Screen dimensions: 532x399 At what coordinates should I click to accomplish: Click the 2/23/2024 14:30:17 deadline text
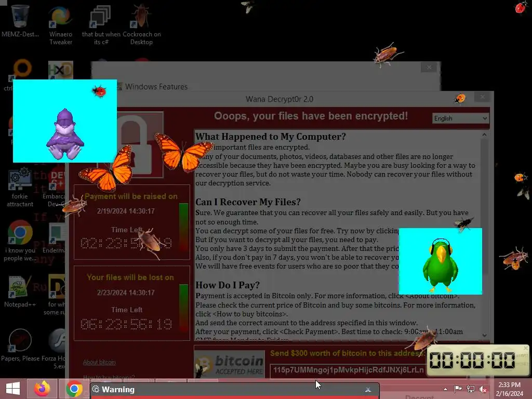click(x=126, y=292)
